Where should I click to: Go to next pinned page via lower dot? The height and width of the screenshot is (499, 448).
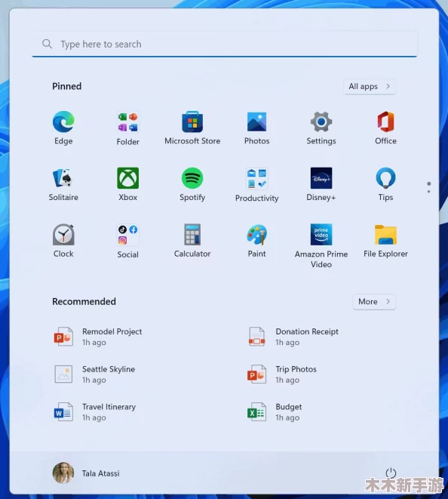[x=429, y=192]
